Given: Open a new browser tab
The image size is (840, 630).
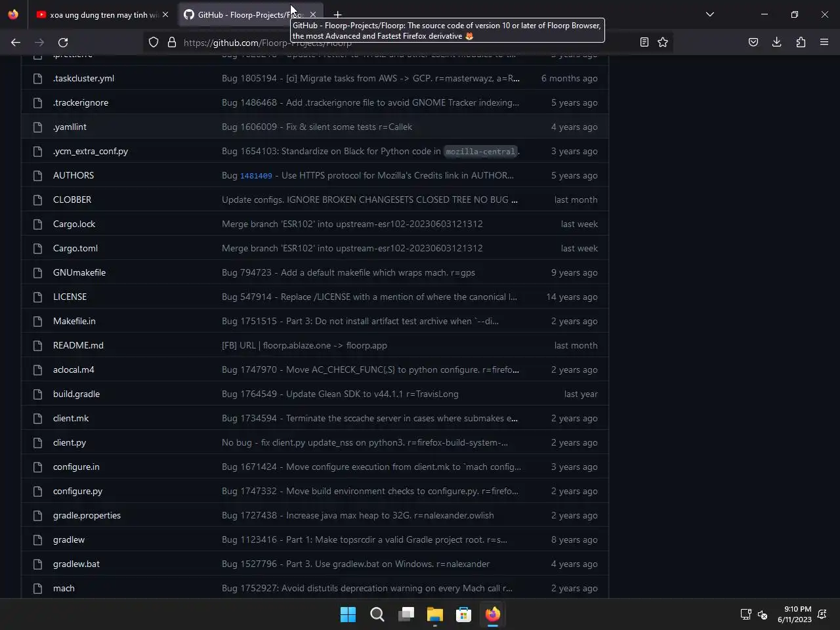Looking at the screenshot, I should tap(337, 14).
